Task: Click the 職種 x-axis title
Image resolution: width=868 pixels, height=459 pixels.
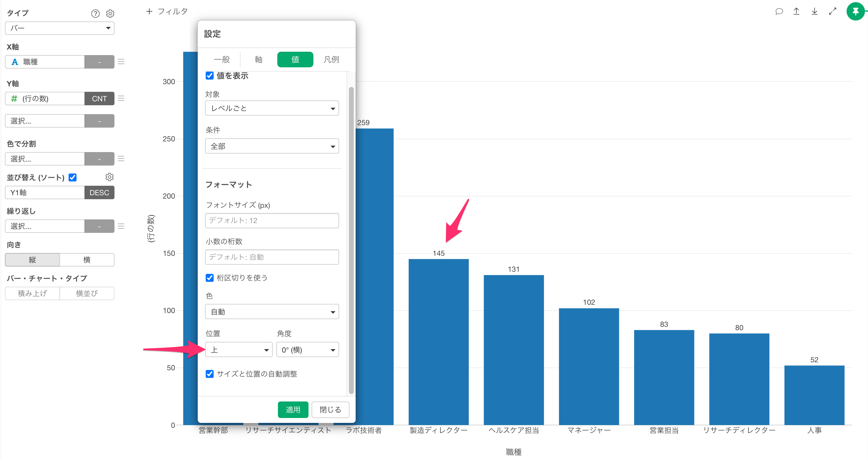Action: [x=514, y=452]
